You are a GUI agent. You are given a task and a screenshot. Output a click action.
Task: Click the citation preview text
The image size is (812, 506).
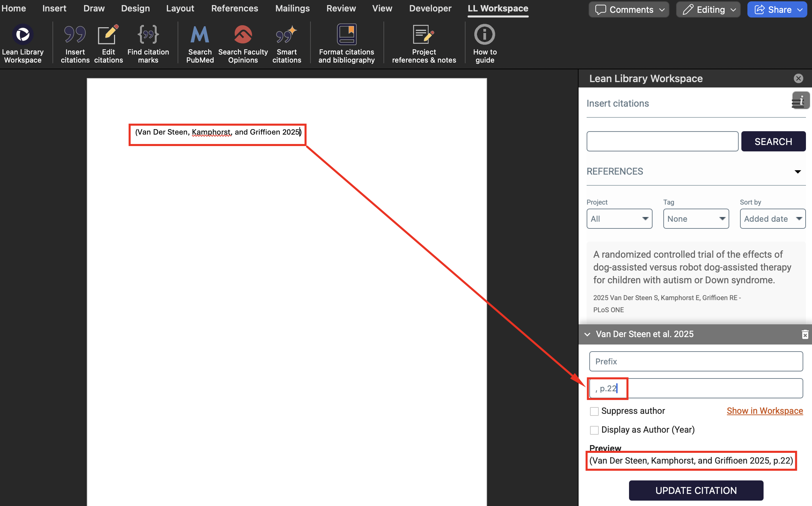pyautogui.click(x=691, y=461)
